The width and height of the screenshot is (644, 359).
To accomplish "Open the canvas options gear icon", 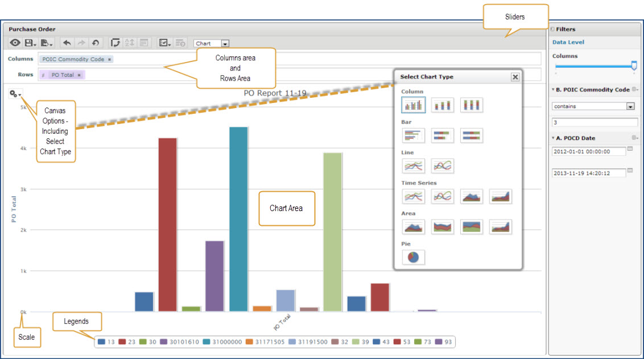I will 15,94.
